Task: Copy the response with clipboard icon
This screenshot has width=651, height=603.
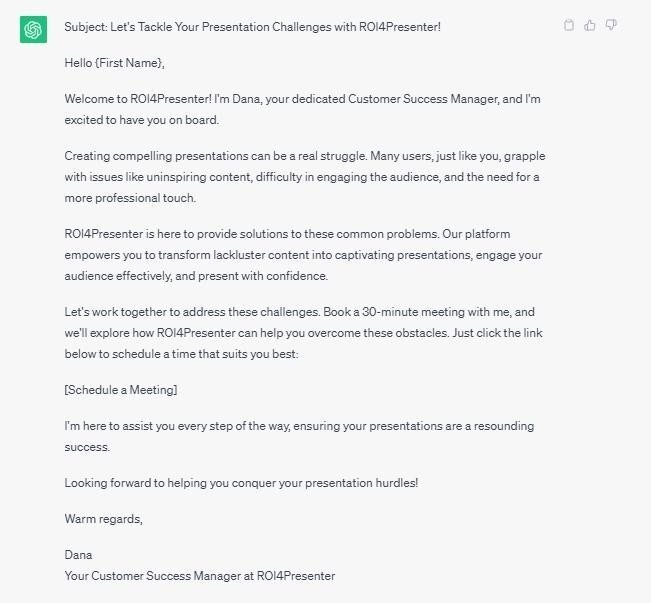Action: pyautogui.click(x=569, y=25)
